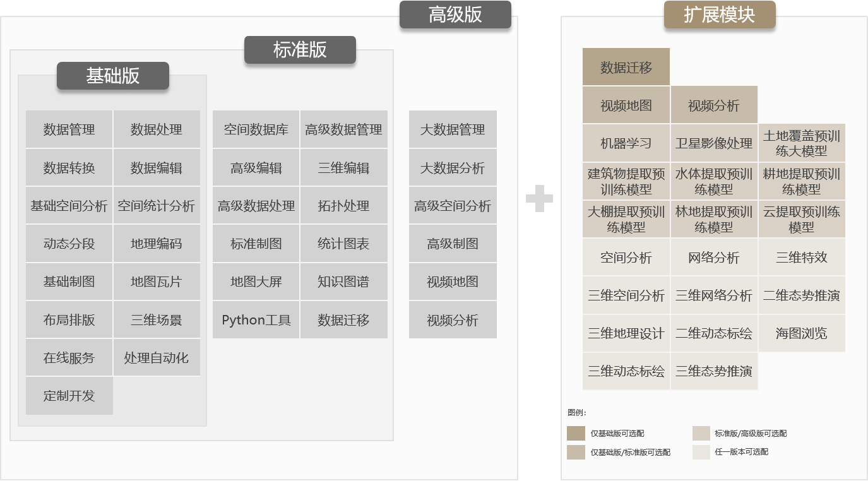868x481 pixels.
Task: Click the 定制开发 tile
Action: (x=69, y=396)
